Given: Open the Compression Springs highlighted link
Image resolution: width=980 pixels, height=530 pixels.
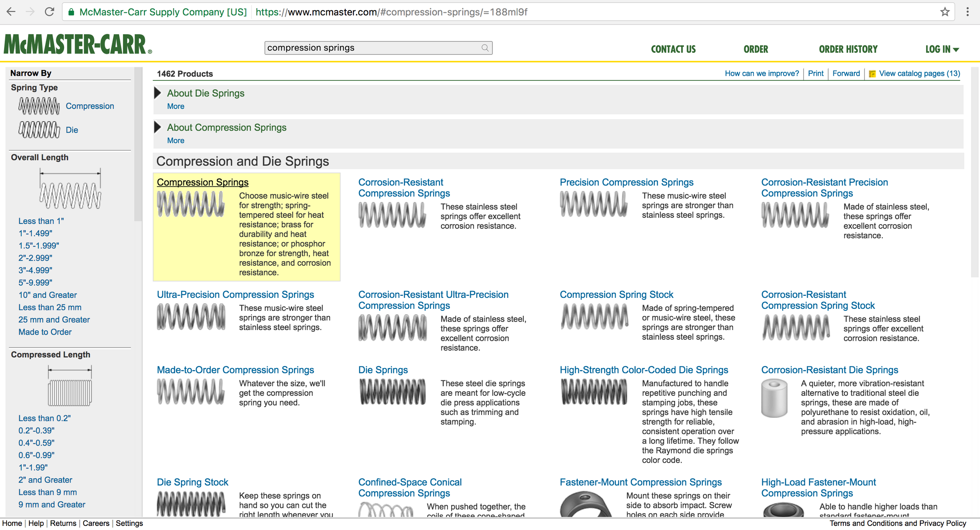Looking at the screenshot, I should [x=203, y=182].
